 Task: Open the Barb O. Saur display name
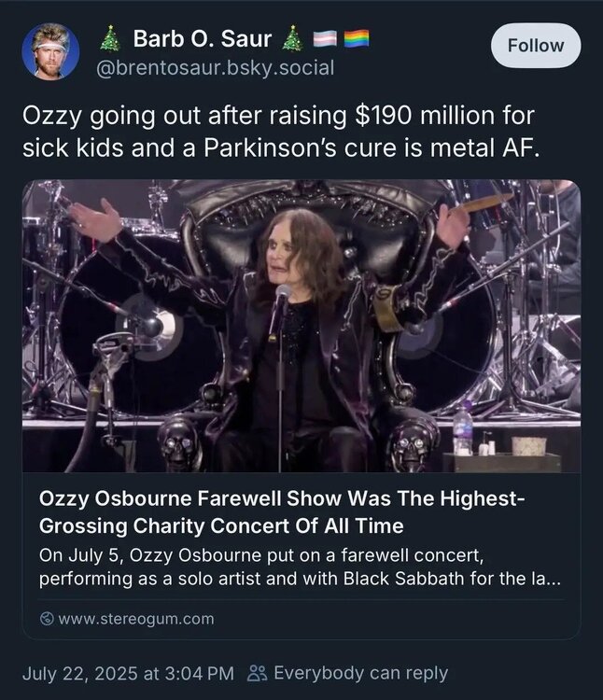(203, 39)
